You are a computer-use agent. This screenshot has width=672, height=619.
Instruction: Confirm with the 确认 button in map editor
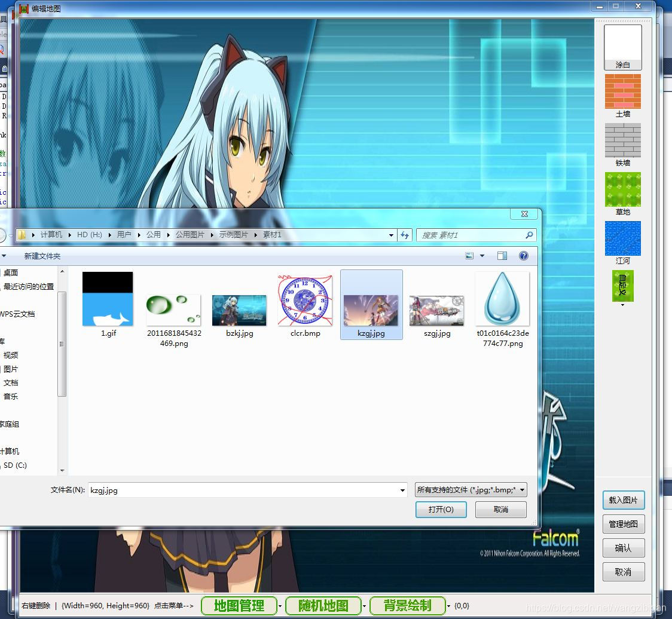pos(624,548)
